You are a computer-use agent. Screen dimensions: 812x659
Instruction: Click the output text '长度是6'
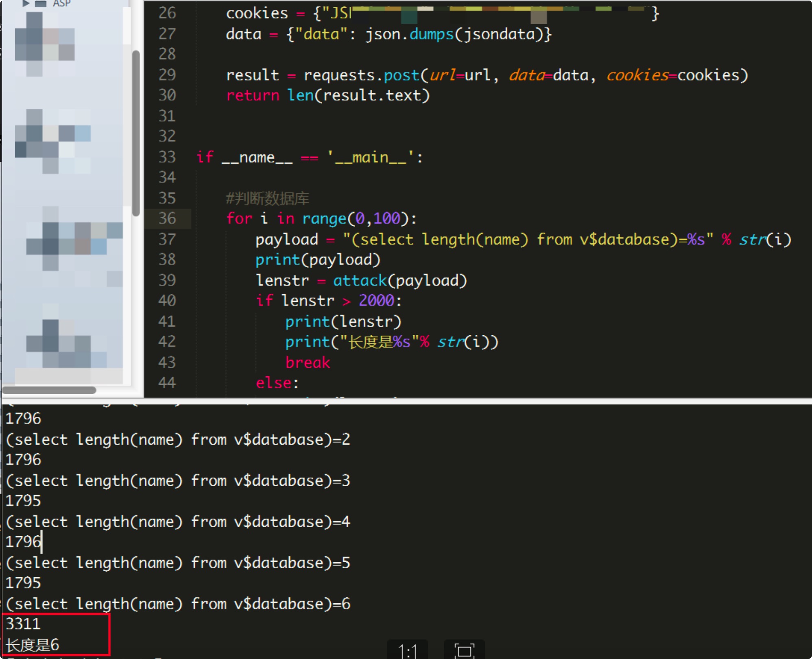tap(32, 645)
